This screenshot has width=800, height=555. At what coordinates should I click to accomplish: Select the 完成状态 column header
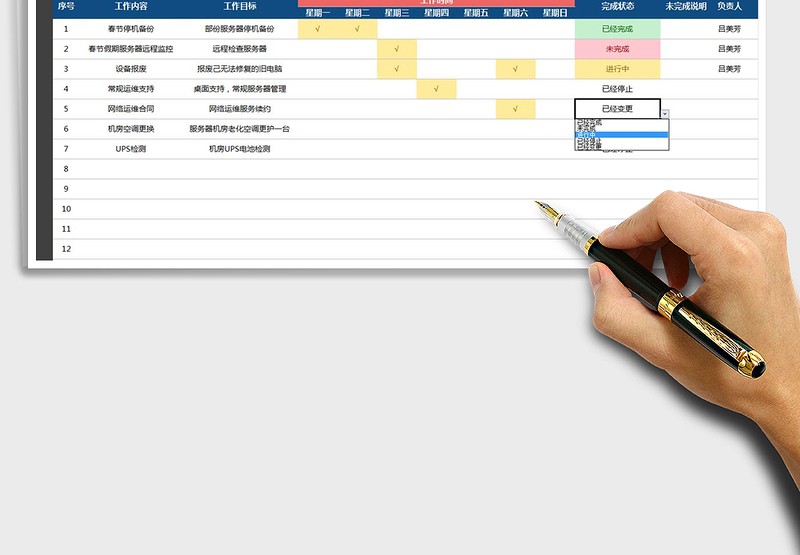click(617, 6)
